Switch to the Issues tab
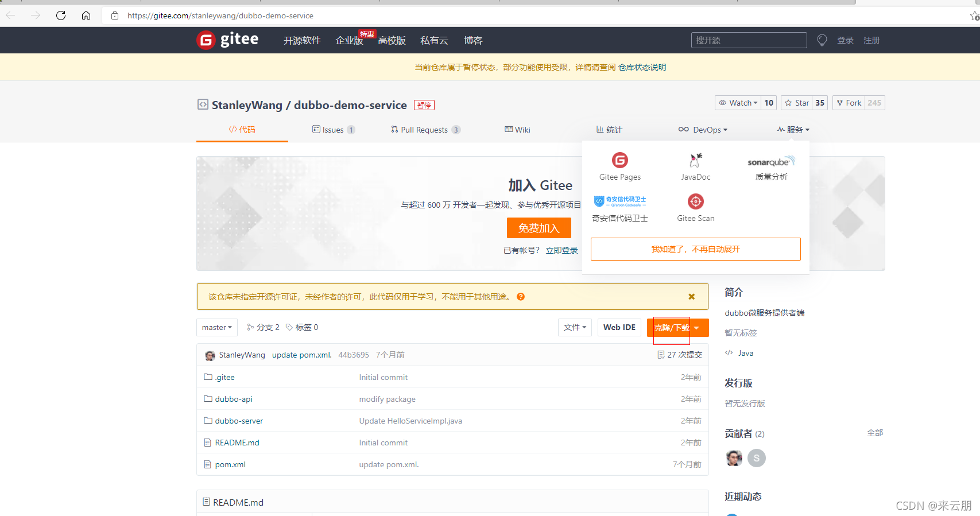The image size is (980, 516). [333, 130]
